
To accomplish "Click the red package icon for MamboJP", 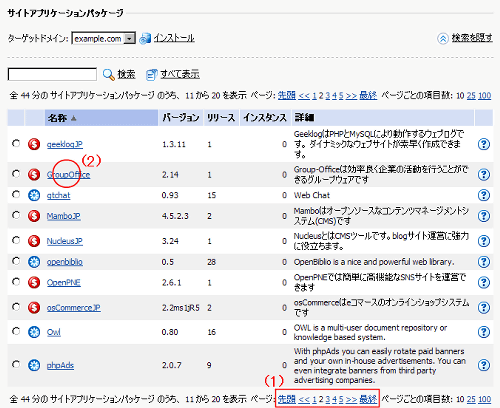I will [x=34, y=216].
